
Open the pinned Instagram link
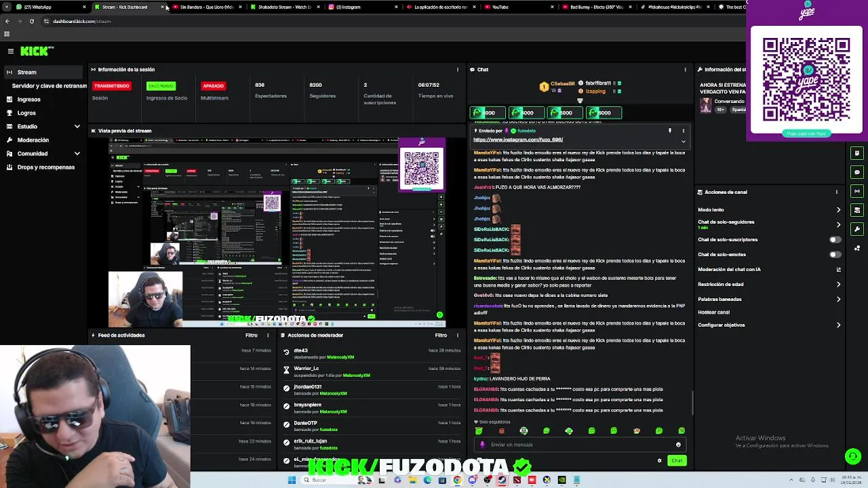(518, 140)
